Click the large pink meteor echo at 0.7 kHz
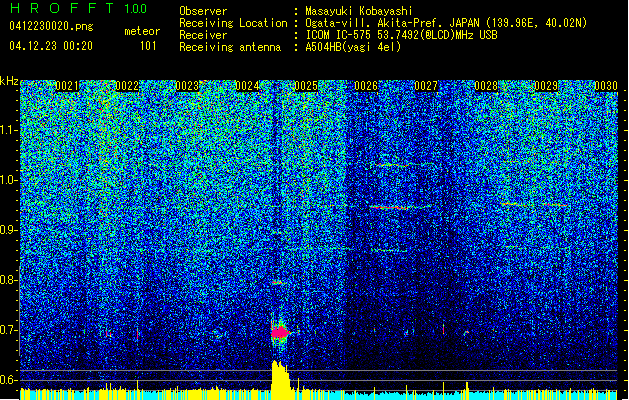The image size is (629, 400). 280,333
